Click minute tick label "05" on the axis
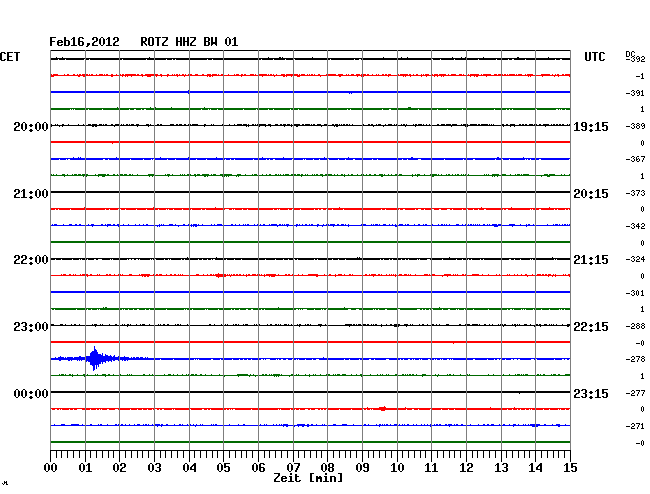Viewport: 650px width, 494px height. [223, 468]
